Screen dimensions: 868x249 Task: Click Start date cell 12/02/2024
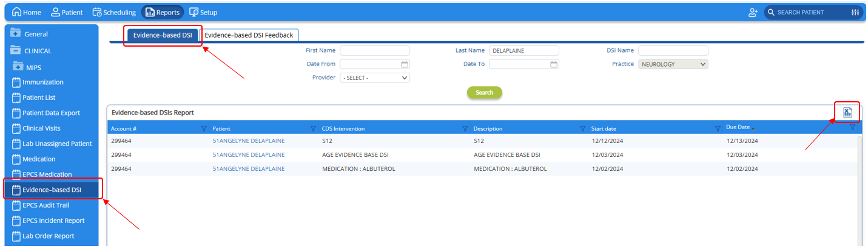608,168
